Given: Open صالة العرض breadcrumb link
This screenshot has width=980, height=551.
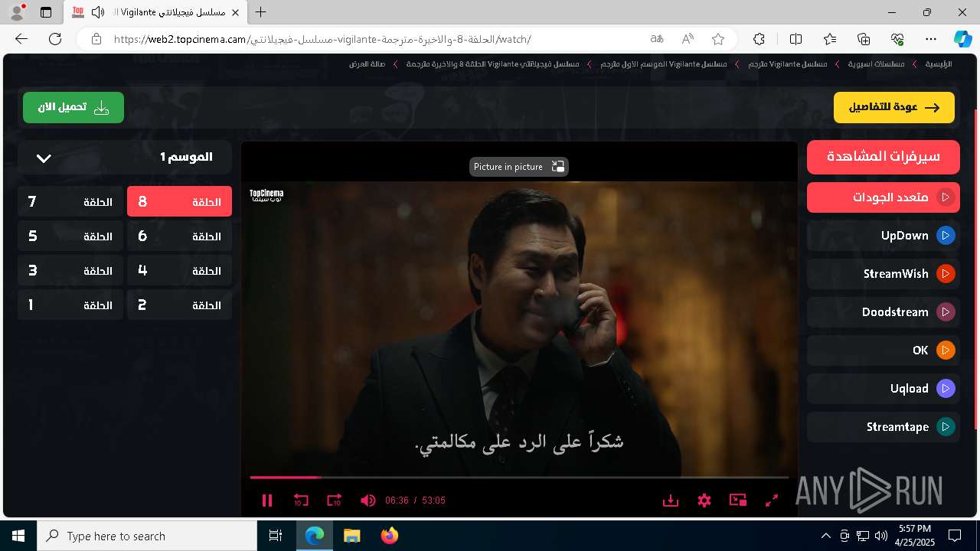Looking at the screenshot, I should pos(367,64).
